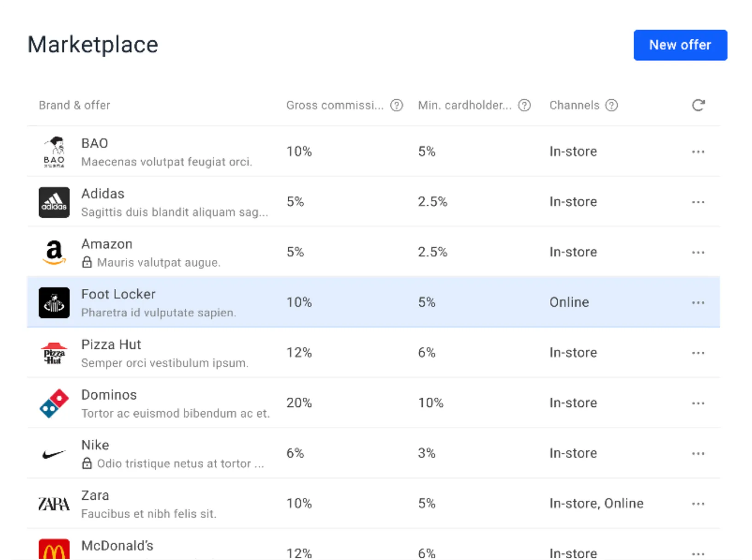Select the Nike brand name
This screenshot has width=752, height=560.
tap(95, 445)
